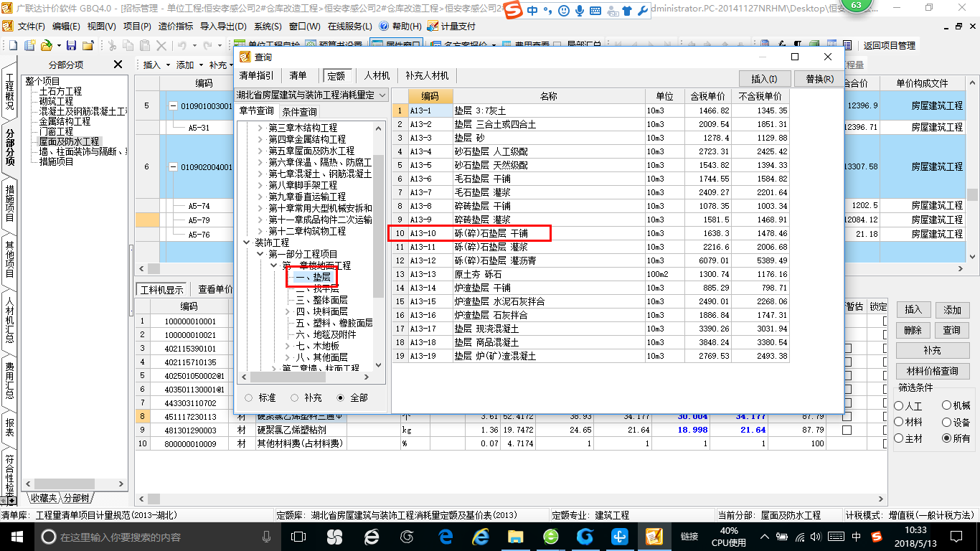Viewport: 980px width, 551px height.
Task: Switch to the 清单指引 tab
Action: click(x=256, y=75)
